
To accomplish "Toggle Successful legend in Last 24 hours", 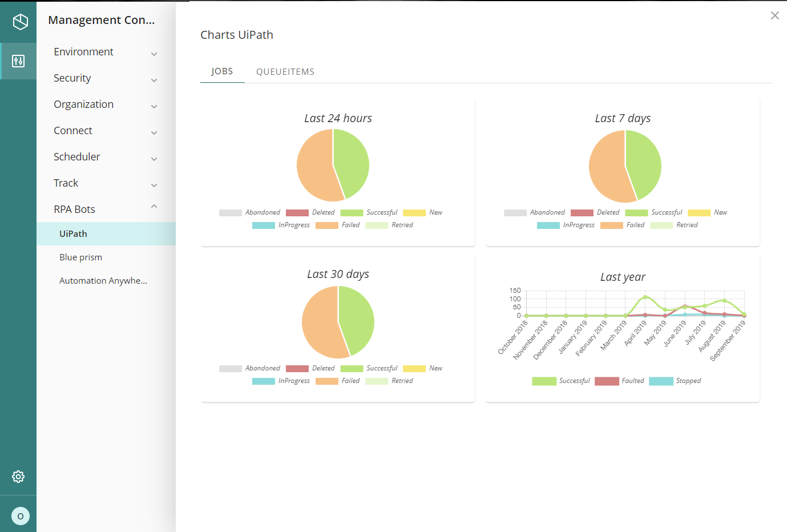I will pos(369,212).
